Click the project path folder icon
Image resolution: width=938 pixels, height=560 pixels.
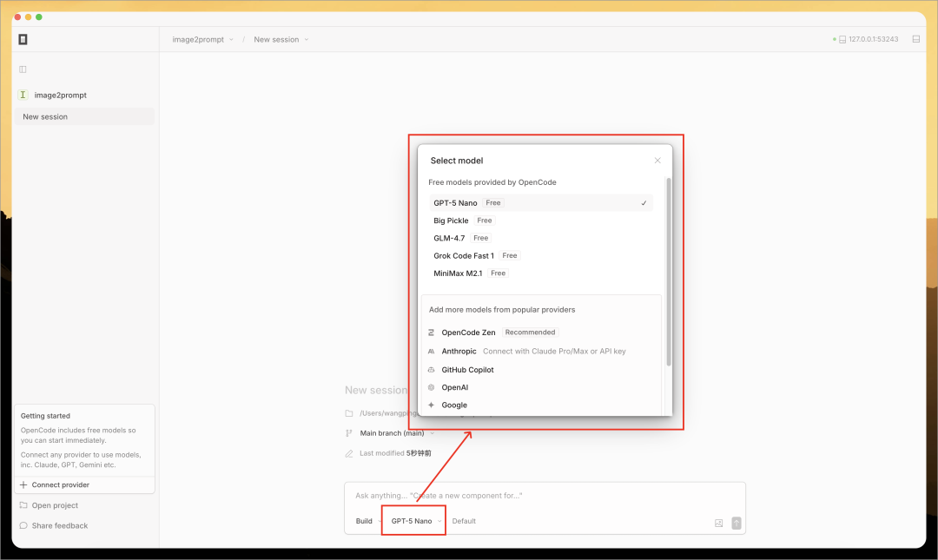pyautogui.click(x=349, y=413)
